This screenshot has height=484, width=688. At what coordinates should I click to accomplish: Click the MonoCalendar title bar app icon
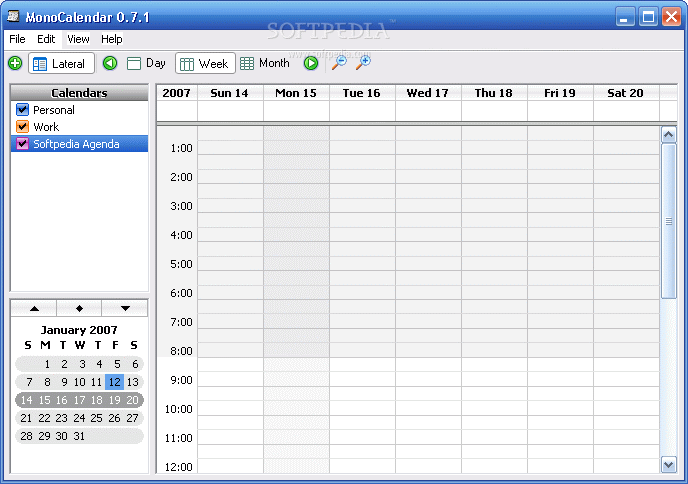[x=13, y=17]
